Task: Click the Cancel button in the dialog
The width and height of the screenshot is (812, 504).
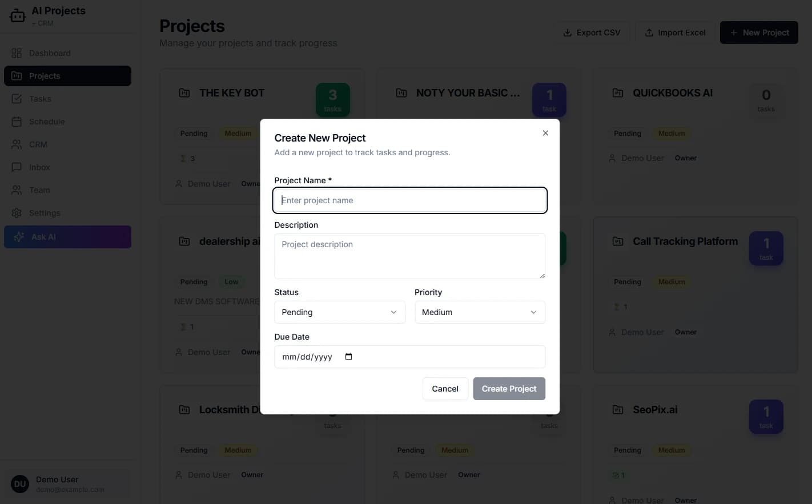Action: click(445, 388)
